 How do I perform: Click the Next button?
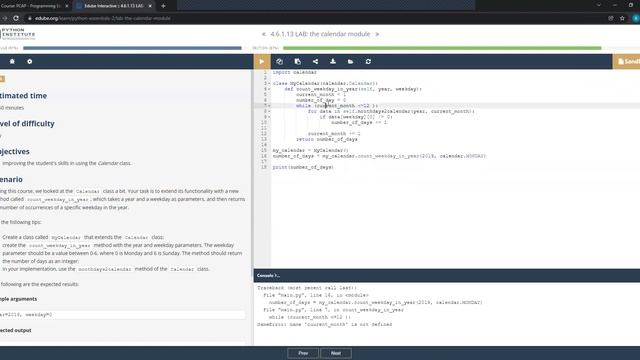point(336,353)
